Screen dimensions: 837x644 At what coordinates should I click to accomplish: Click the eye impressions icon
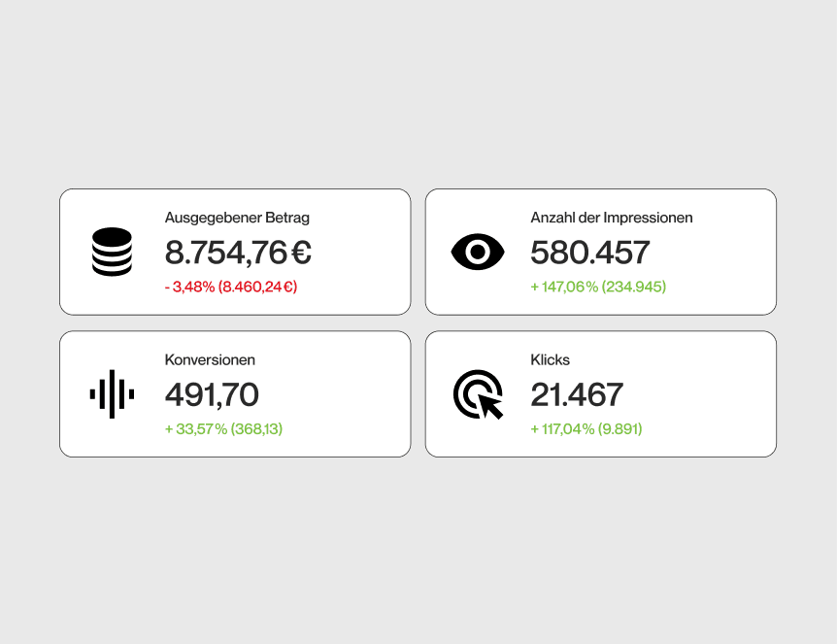pos(478,252)
